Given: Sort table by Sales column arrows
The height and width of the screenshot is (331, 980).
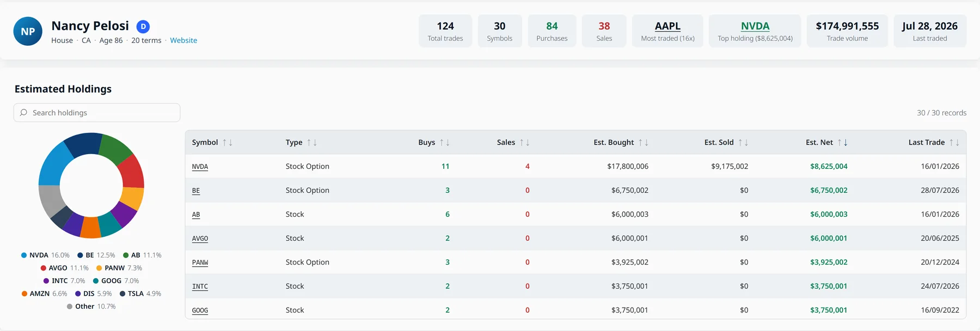Looking at the screenshot, I should [x=525, y=143].
